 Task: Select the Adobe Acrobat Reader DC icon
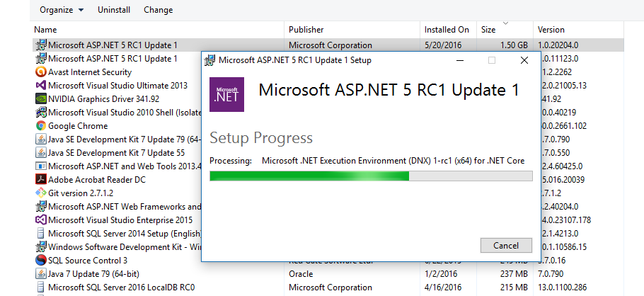coord(41,180)
